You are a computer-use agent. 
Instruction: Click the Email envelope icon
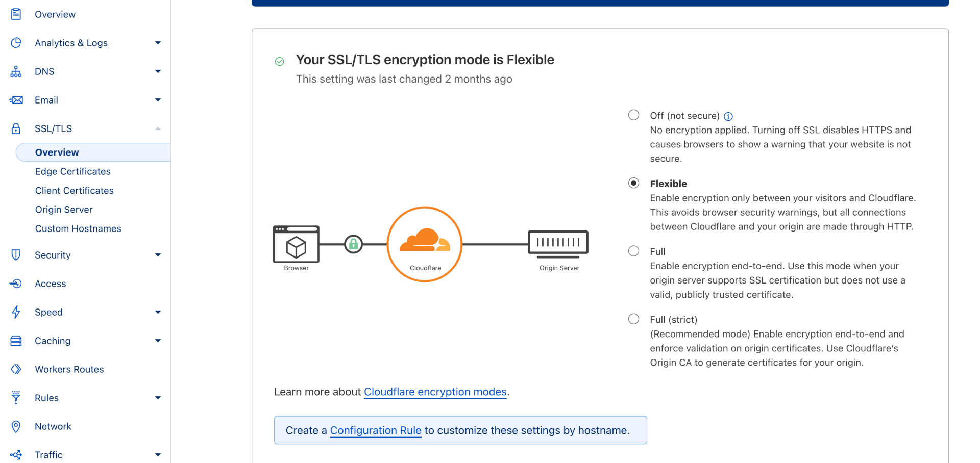point(16,100)
